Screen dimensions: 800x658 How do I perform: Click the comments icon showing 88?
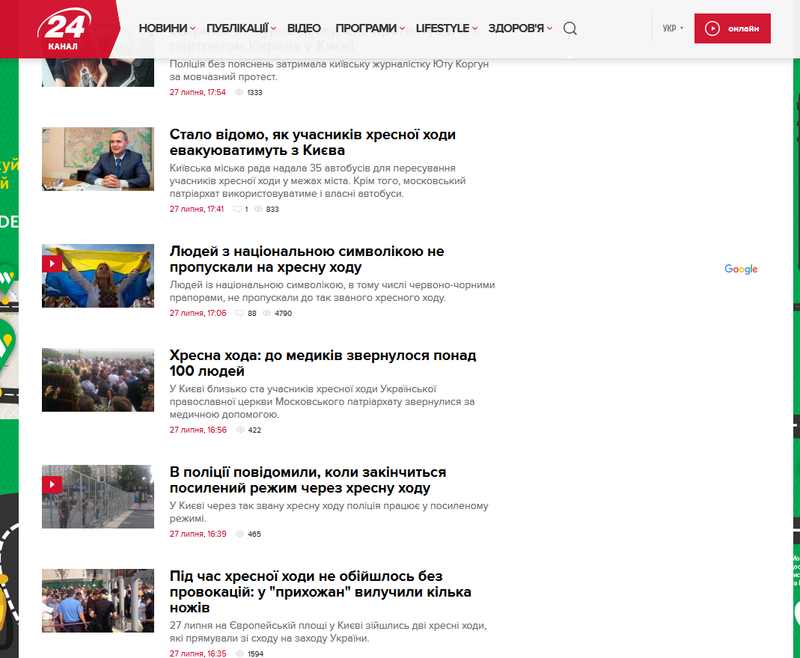(237, 313)
